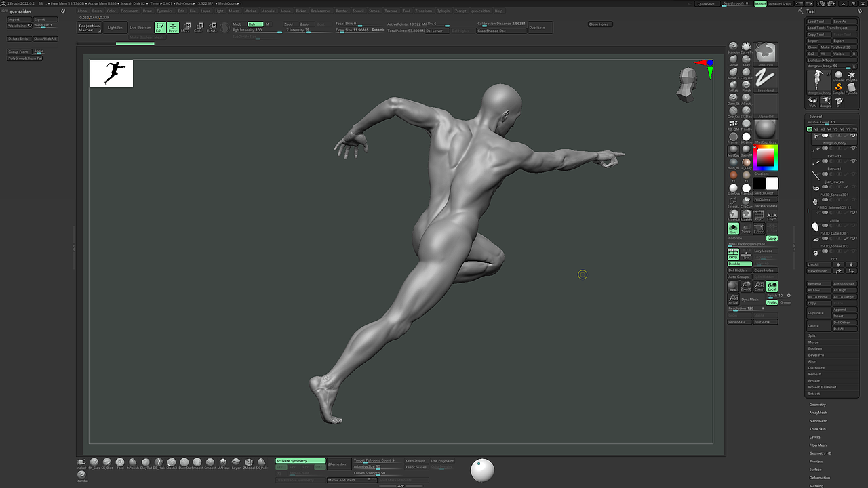868x488 pixels.
Task: Click the Load Tool button
Action: point(818,22)
